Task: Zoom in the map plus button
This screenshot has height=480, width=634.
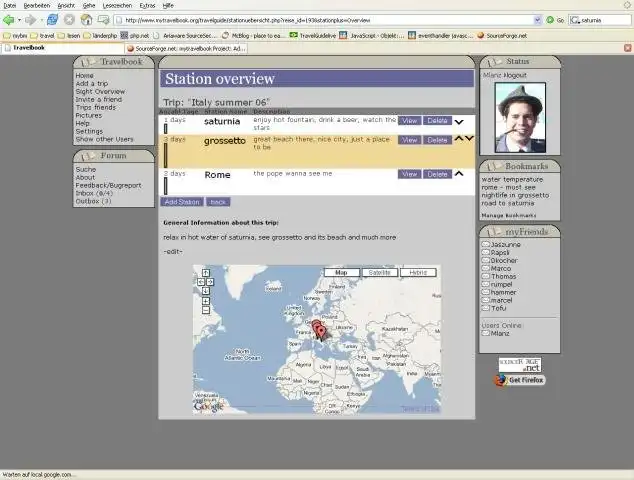Action: click(206, 301)
